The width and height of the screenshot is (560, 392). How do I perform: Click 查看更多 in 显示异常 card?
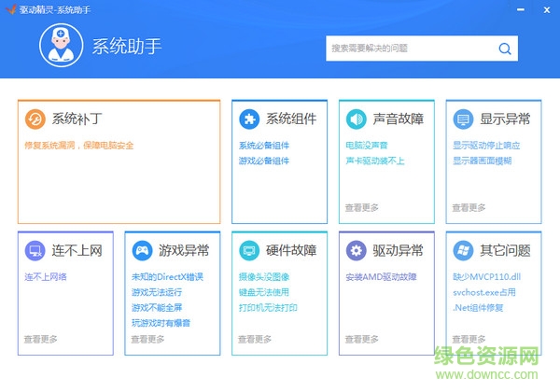(x=469, y=207)
